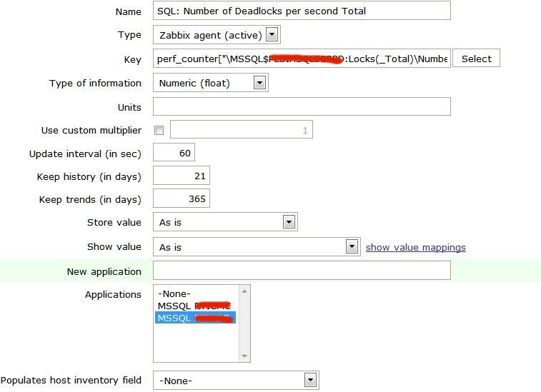The width and height of the screenshot is (541, 392).
Task: Select the highlighted MSSQL application entry
Action: (194, 318)
